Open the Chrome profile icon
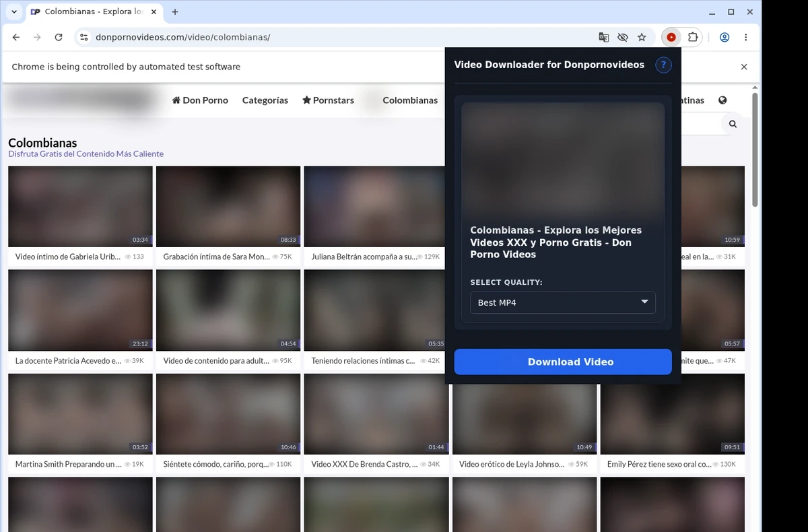The height and width of the screenshot is (532, 808). [725, 37]
